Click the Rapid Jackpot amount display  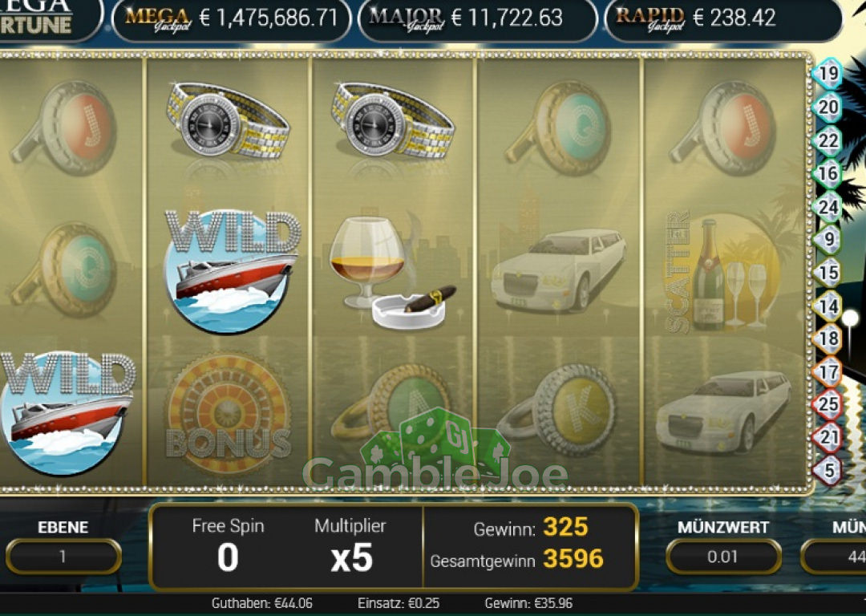tap(723, 18)
